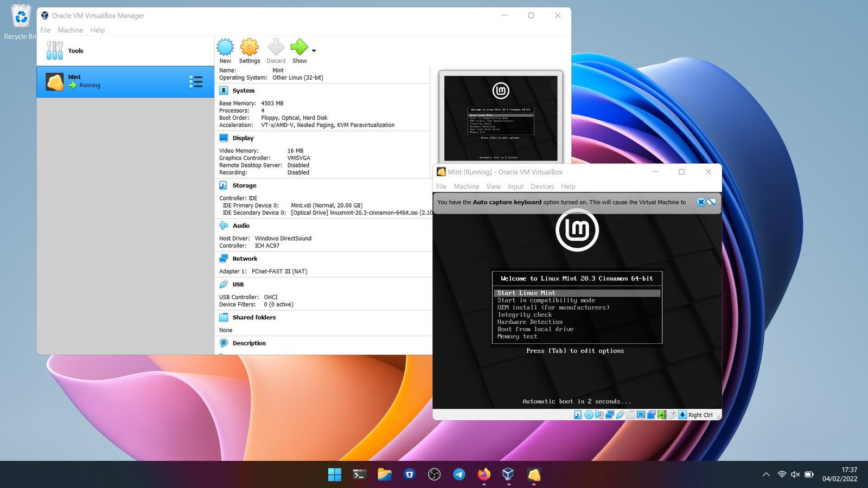Screen dimensions: 868x488
Task: Click the USB section header
Action: pyautogui.click(x=238, y=285)
